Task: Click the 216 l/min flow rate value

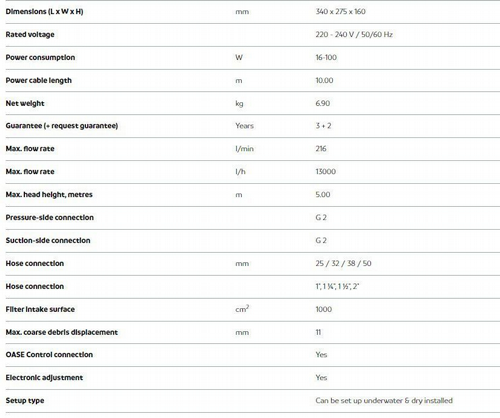Action: [321, 149]
